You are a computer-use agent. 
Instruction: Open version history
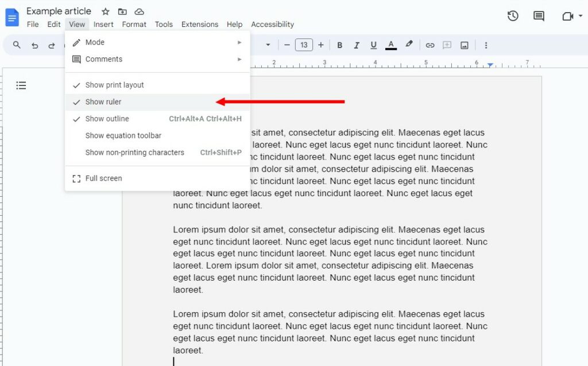point(513,16)
